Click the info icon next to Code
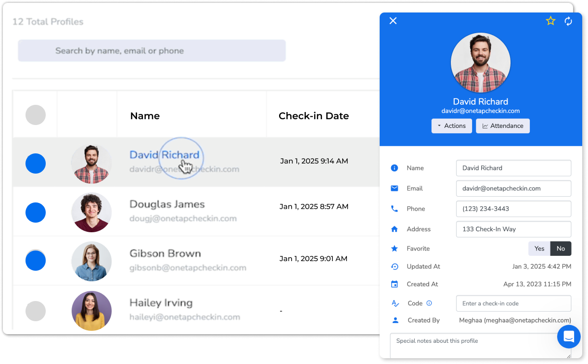588x364 pixels. coord(429,303)
